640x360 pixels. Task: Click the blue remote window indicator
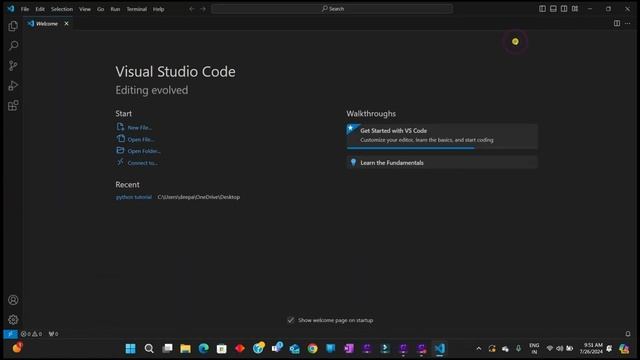tap(10, 334)
